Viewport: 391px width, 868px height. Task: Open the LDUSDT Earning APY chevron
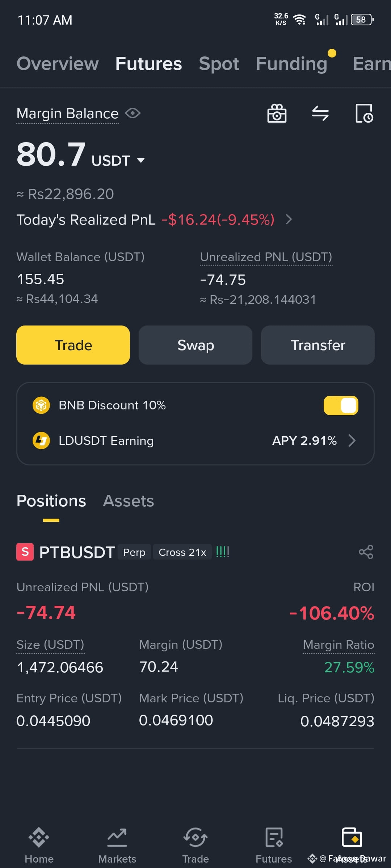[x=352, y=441]
